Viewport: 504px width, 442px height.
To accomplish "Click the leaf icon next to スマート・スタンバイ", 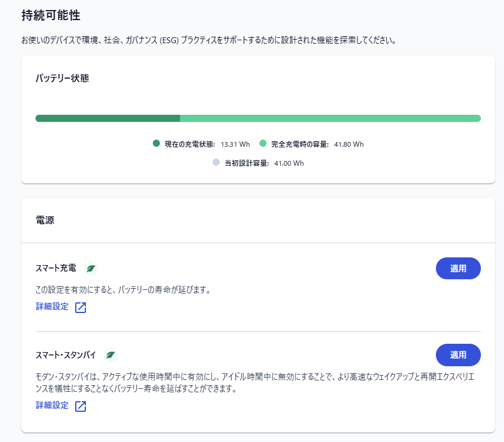I will tap(110, 355).
